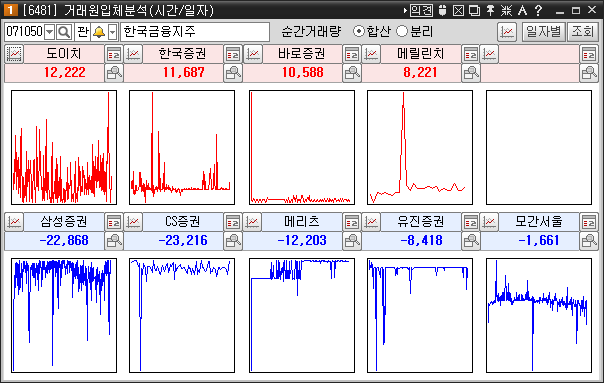Open the 모간서울 blue volume chart
The height and width of the screenshot is (383, 604).
tap(539, 316)
